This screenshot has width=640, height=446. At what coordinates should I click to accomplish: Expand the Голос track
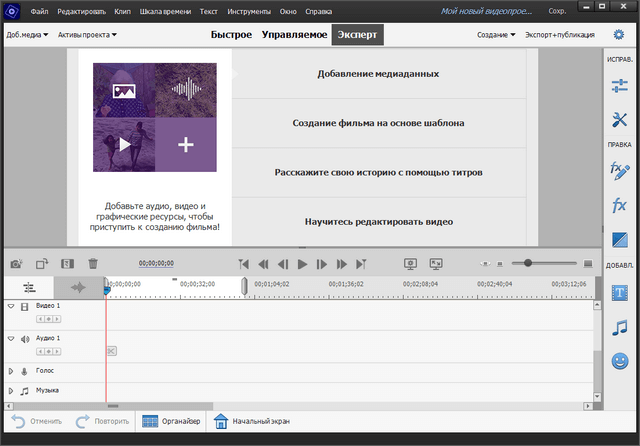(x=11, y=371)
